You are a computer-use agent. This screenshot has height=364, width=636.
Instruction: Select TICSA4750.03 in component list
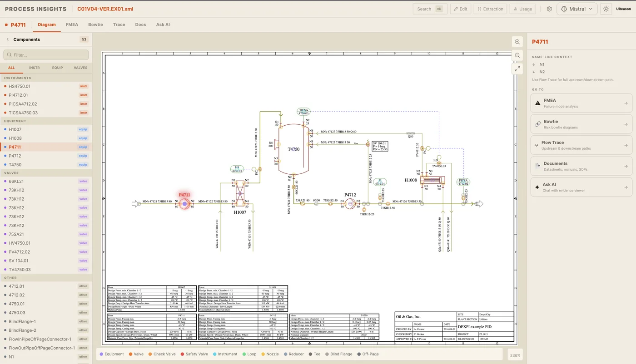click(46, 113)
